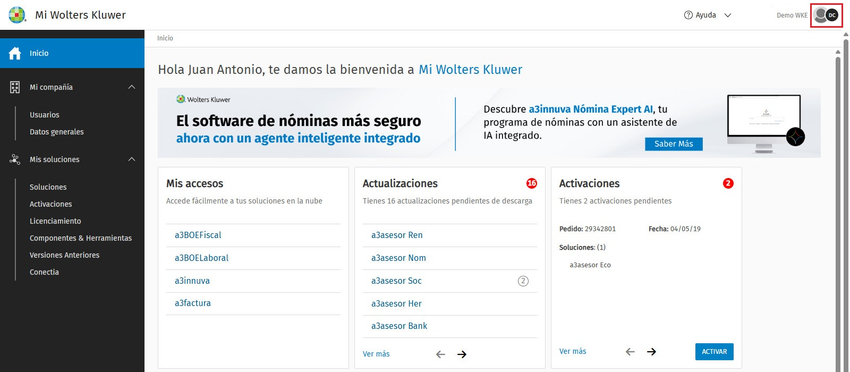Go to previous page of Activaciones
850x372 pixels.
point(630,351)
